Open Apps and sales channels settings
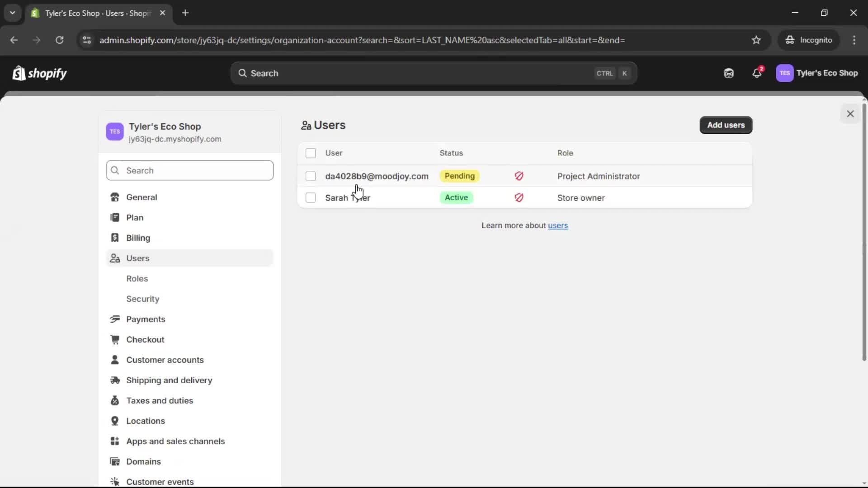The height and width of the screenshot is (488, 868). pos(175,441)
